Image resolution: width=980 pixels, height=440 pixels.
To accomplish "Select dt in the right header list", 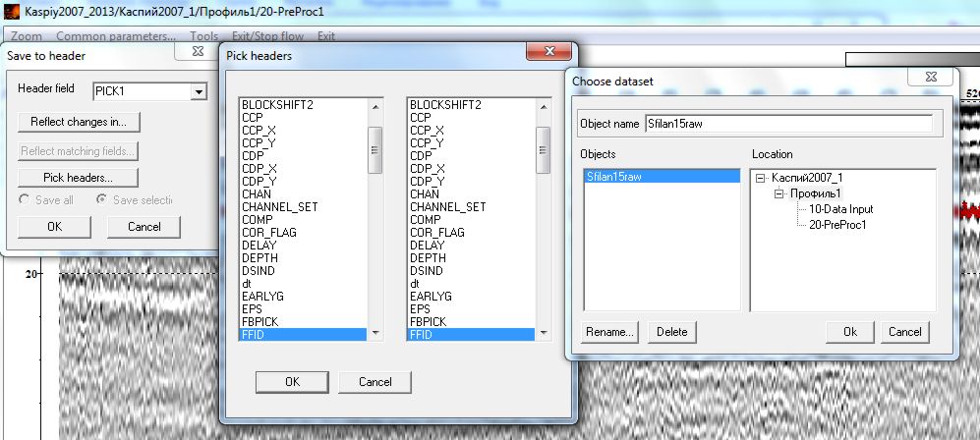I will (471, 283).
